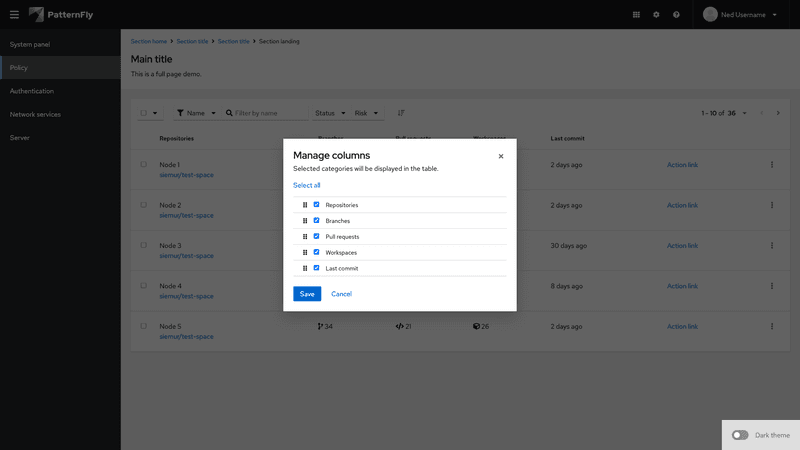Expand the Risk filter dropdown

(x=367, y=113)
